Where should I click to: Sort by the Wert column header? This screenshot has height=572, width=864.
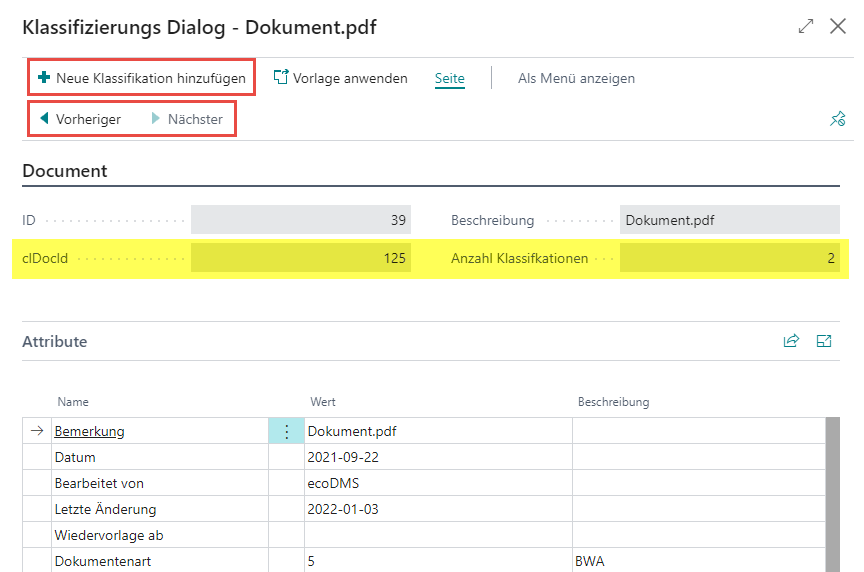[323, 402]
